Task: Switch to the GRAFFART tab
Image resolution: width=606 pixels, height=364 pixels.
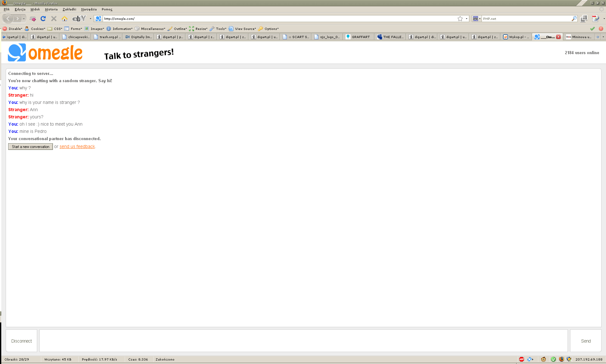Action: 359,37
